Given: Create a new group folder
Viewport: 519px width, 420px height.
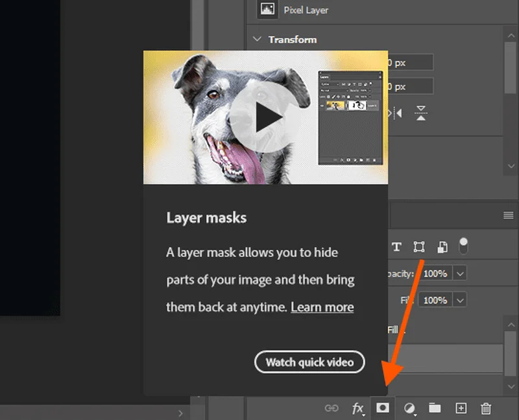Looking at the screenshot, I should [x=435, y=408].
